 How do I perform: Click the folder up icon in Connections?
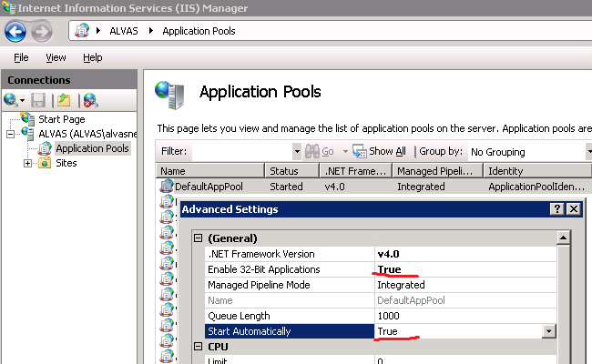coord(64,100)
